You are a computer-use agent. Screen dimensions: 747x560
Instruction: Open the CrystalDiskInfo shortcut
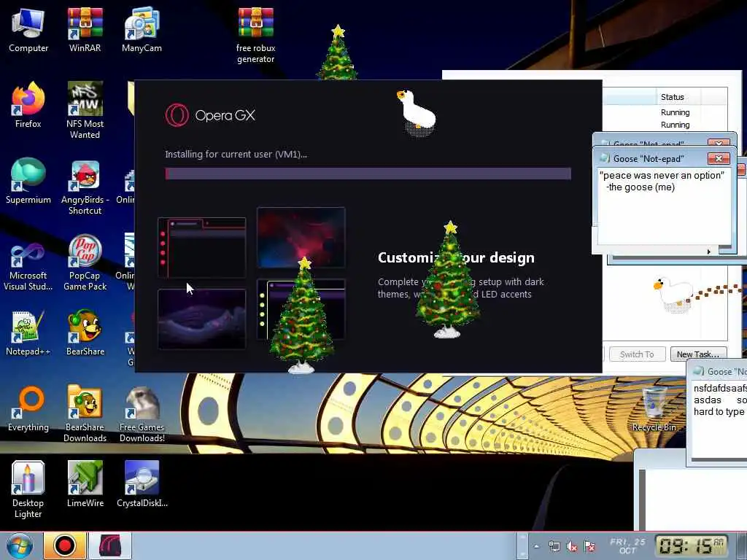(142, 484)
